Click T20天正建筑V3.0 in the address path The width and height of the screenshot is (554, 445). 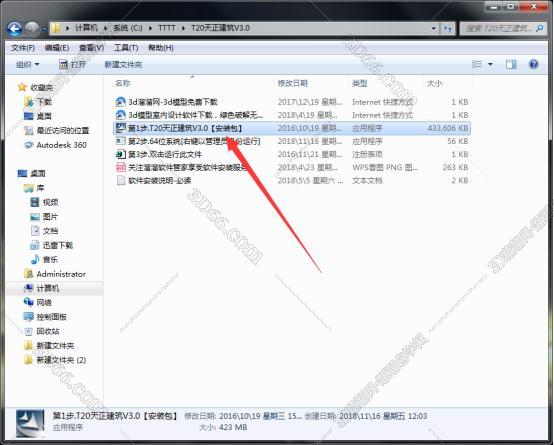tap(220, 28)
